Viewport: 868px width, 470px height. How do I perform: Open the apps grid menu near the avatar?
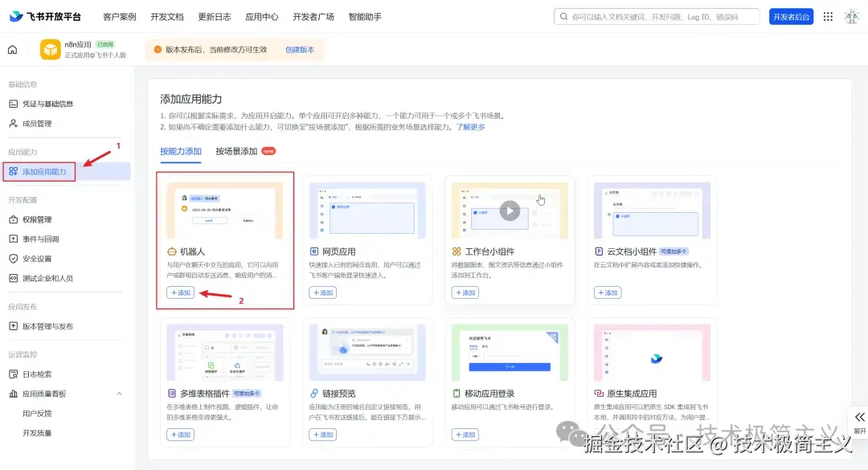coord(827,15)
